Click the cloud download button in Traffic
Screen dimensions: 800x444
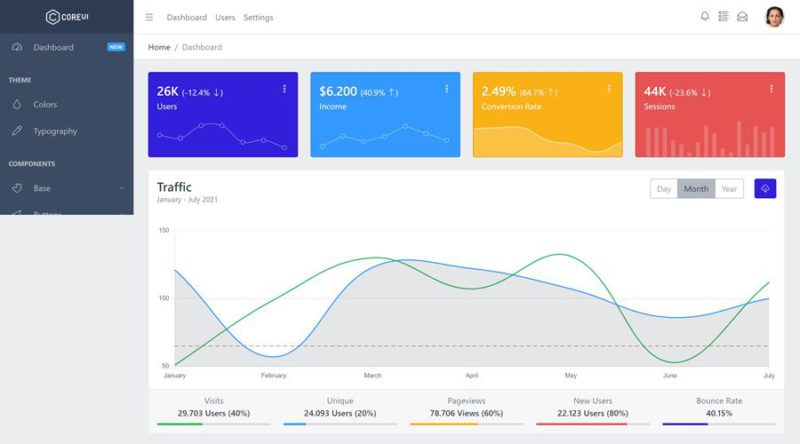point(765,188)
